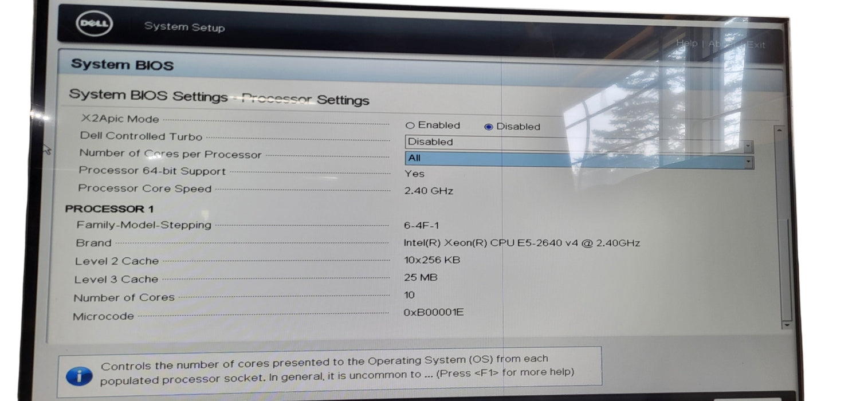Click the 0xB00001E microcode value
This screenshot has width=868, height=401.
tap(434, 312)
